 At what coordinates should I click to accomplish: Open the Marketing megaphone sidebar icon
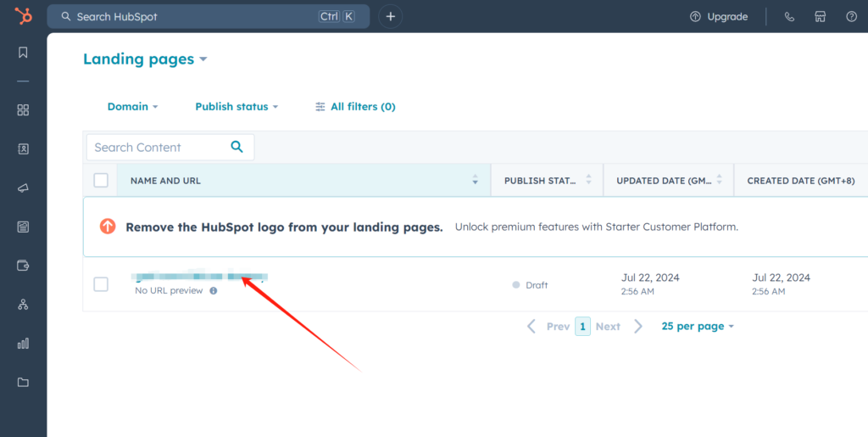click(x=23, y=188)
